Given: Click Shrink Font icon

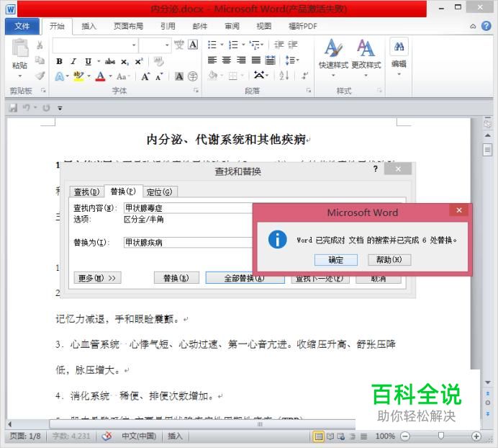Looking at the screenshot, I should [159, 76].
